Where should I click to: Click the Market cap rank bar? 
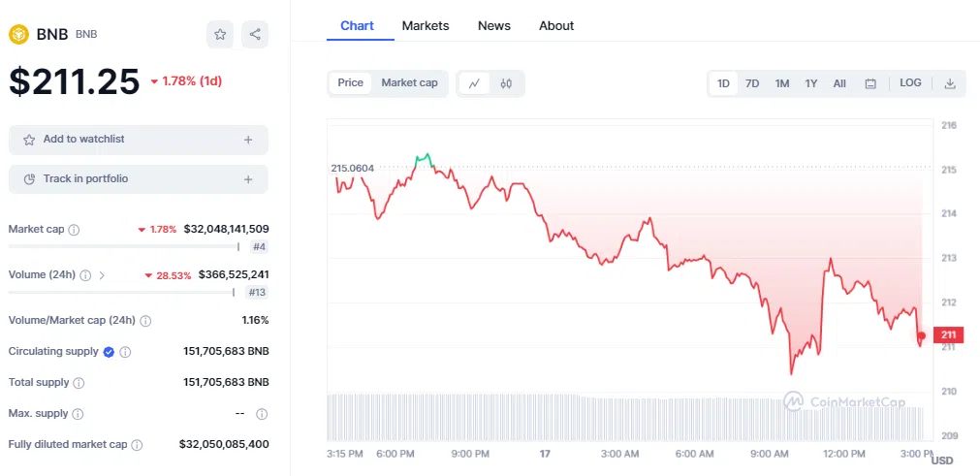139,246
